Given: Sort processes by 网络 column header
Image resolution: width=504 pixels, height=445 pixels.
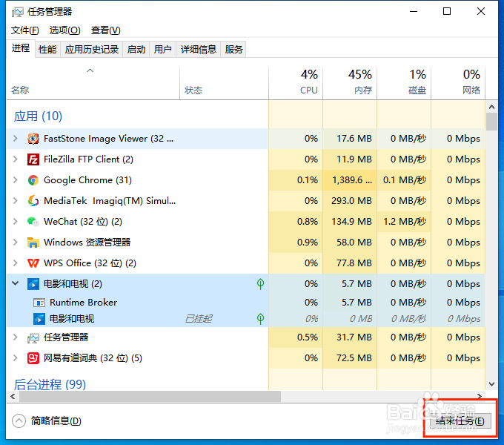Looking at the screenshot, I should (458, 84).
